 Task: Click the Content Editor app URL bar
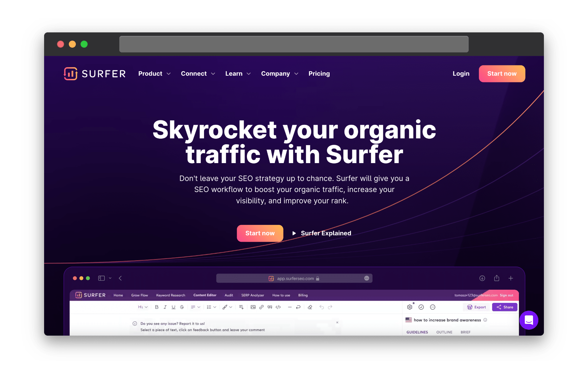pos(294,279)
